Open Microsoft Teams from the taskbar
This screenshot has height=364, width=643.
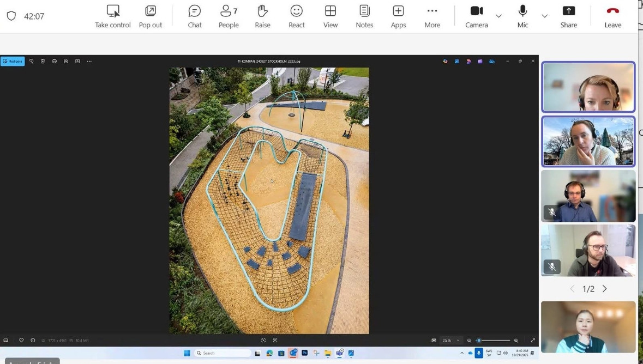[x=340, y=353]
